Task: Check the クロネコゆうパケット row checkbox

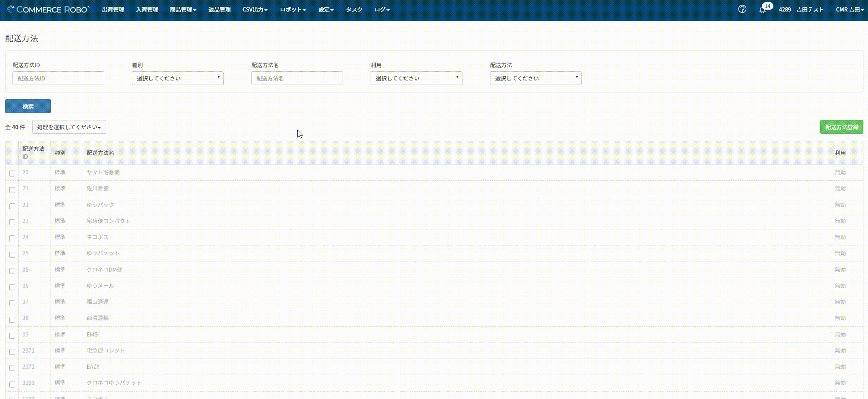Action: click(x=12, y=384)
